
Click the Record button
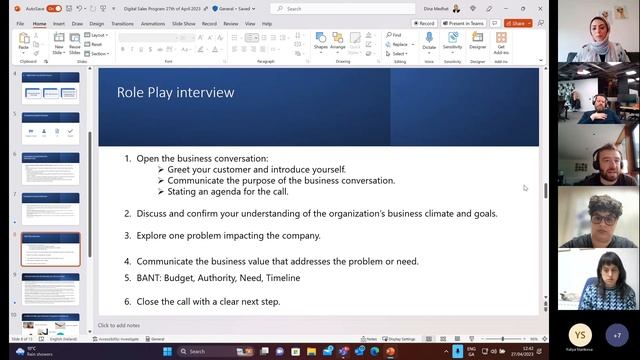pos(424,23)
